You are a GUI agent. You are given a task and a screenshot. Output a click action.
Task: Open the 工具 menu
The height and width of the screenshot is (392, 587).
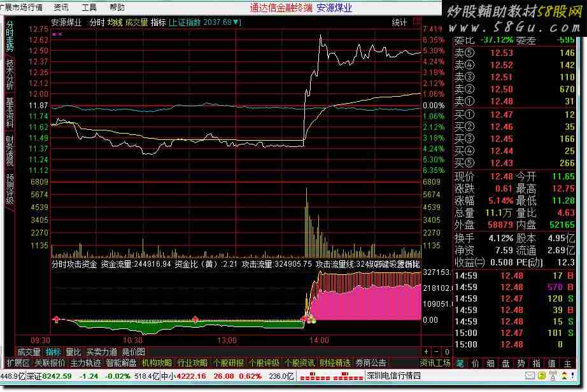88,7
